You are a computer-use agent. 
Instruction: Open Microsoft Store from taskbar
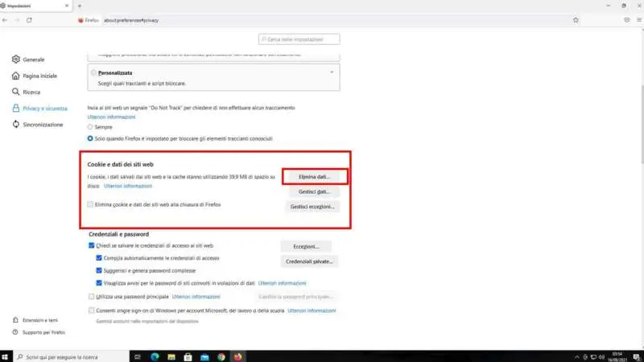(x=188, y=357)
